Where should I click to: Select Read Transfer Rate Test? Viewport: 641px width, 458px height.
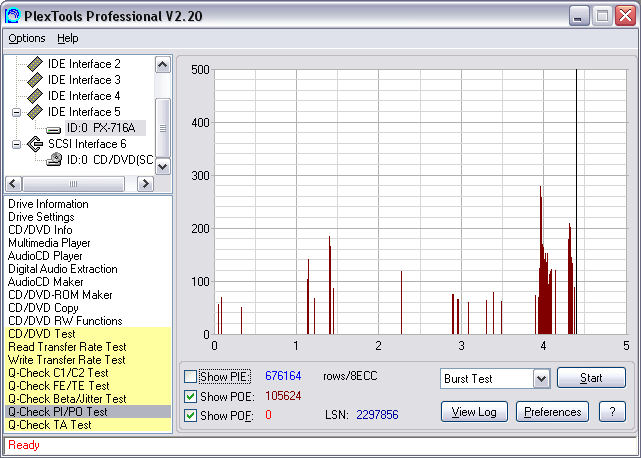[88, 347]
